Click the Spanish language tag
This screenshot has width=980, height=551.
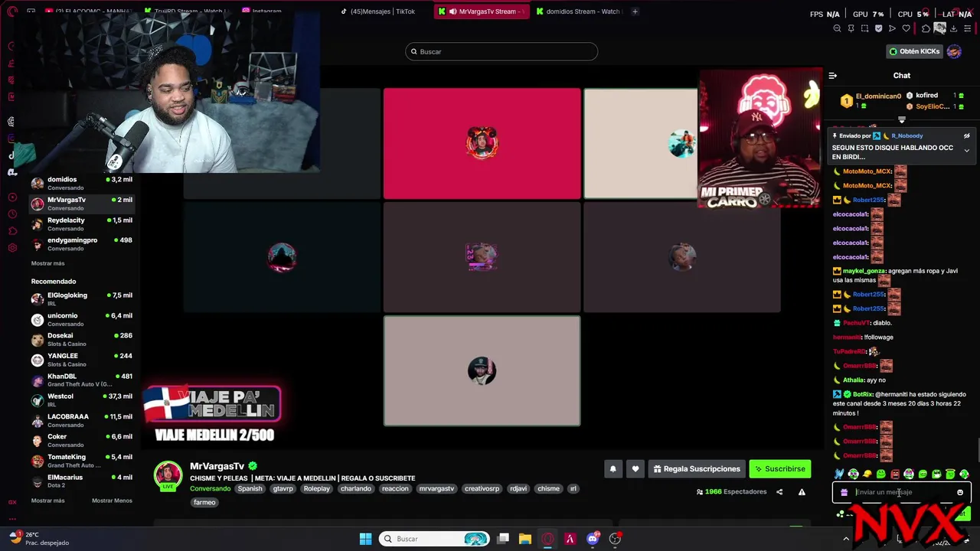click(x=250, y=488)
